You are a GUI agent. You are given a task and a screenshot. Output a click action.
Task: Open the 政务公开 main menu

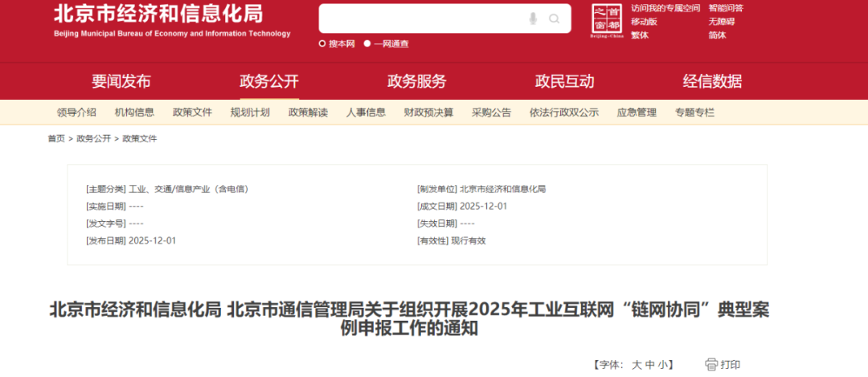269,81
